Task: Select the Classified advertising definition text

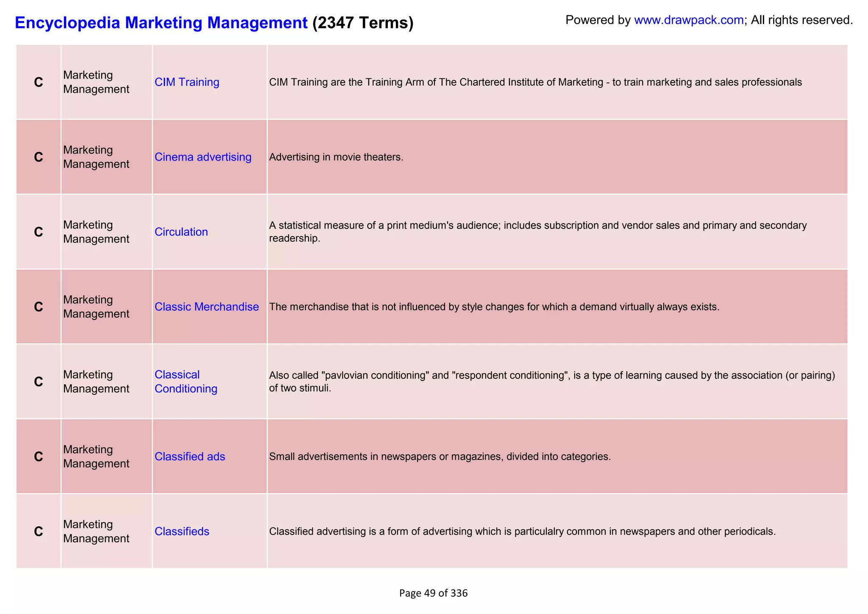Action: click(x=522, y=531)
